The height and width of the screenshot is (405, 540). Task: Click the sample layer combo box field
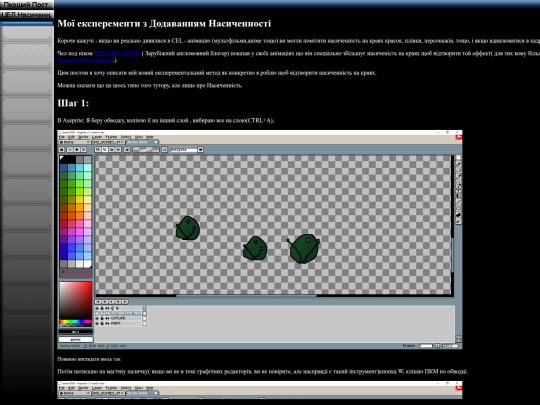(x=184, y=149)
